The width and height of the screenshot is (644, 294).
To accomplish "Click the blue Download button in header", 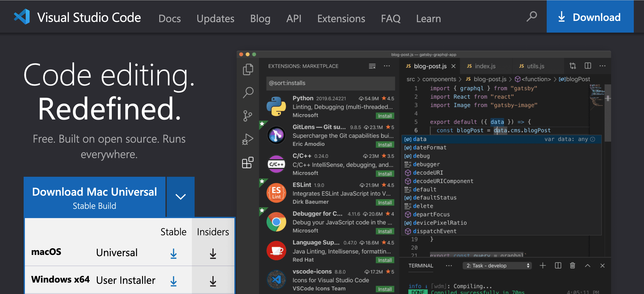I will point(590,16).
